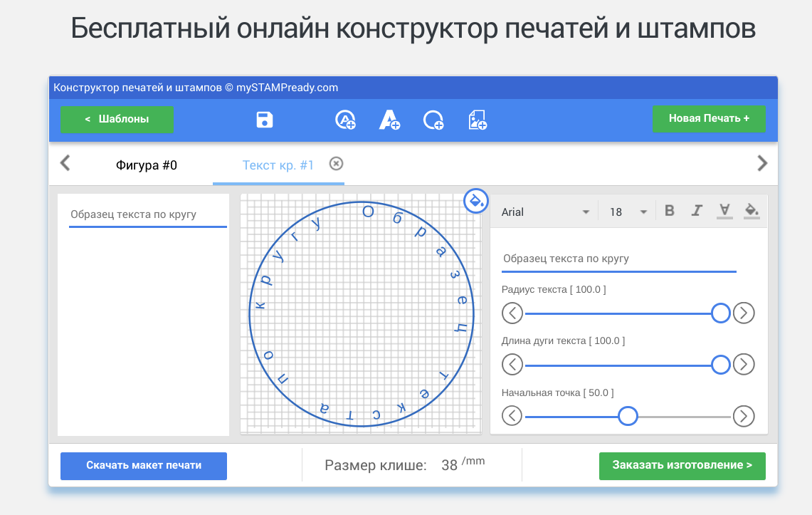Increase "Длина дуги текста" with right arrow
The image size is (812, 515).
tap(744, 364)
